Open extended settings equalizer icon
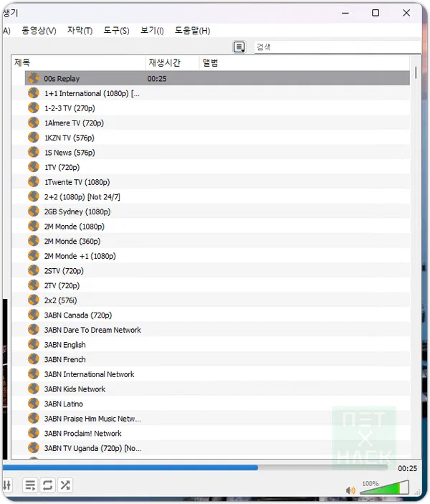This screenshot has height=504, width=430. 7,485
